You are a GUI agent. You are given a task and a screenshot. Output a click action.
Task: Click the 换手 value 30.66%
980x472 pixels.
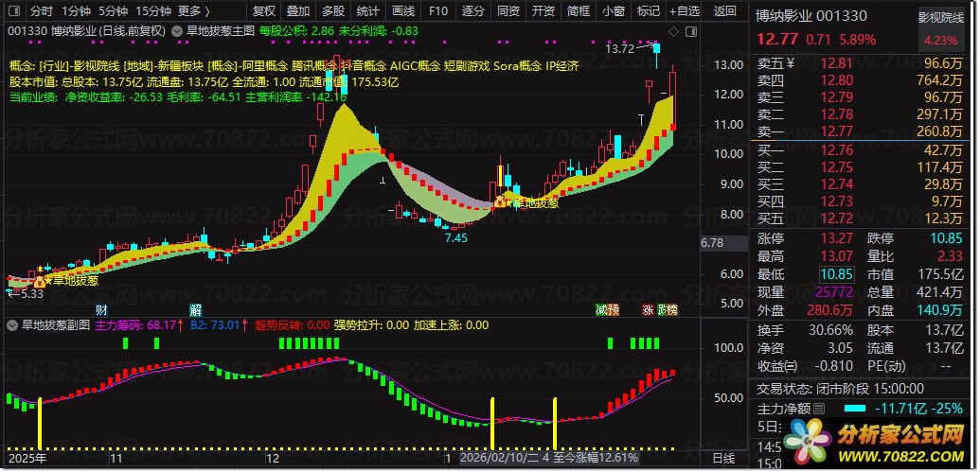831,330
